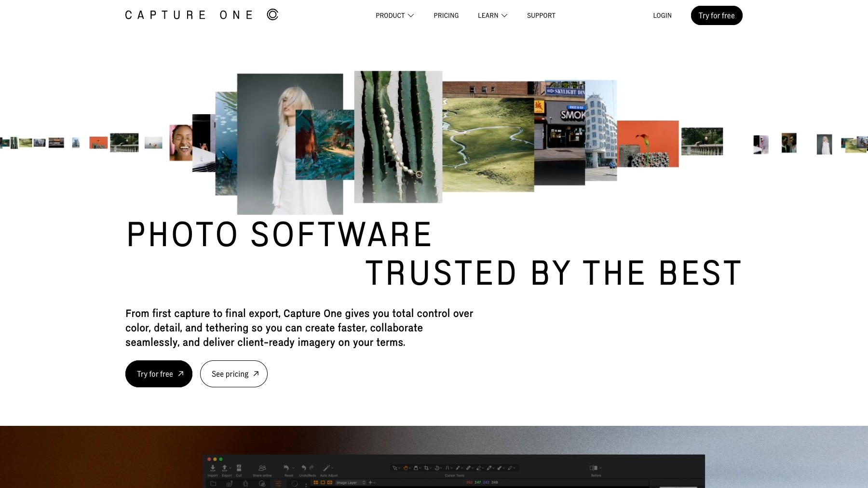Open the Image Layer dropdown
This screenshot has height=488, width=868.
click(351, 483)
